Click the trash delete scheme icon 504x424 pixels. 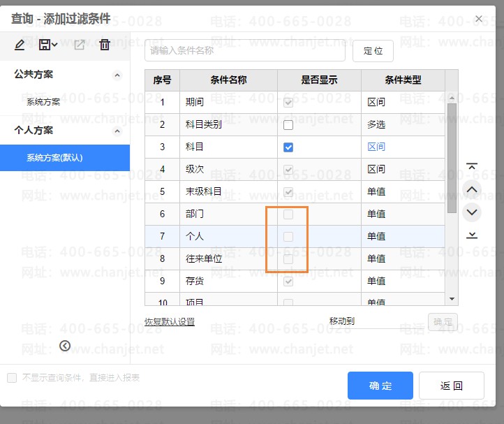[x=105, y=45]
